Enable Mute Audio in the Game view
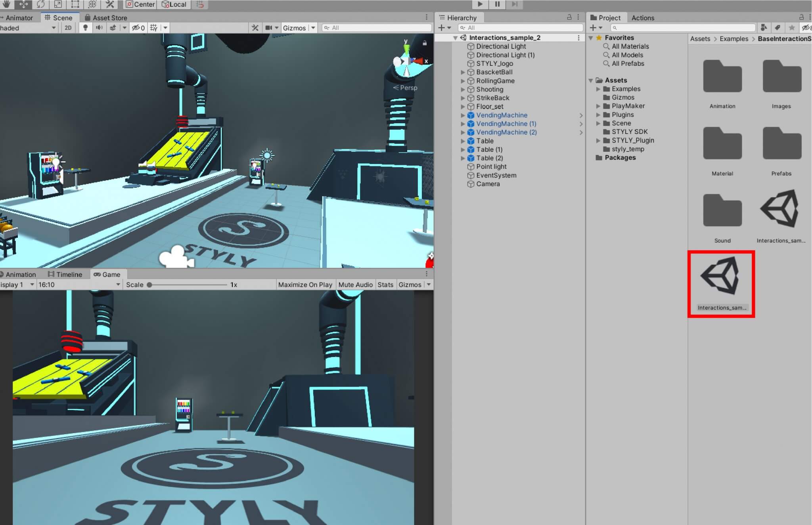The image size is (812, 525). click(355, 284)
